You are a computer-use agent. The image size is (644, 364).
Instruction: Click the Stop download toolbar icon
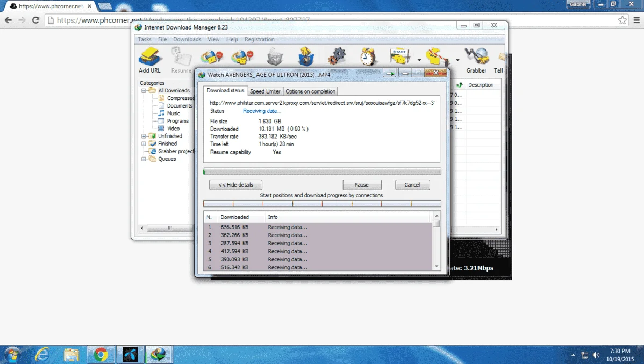pyautogui.click(x=212, y=57)
